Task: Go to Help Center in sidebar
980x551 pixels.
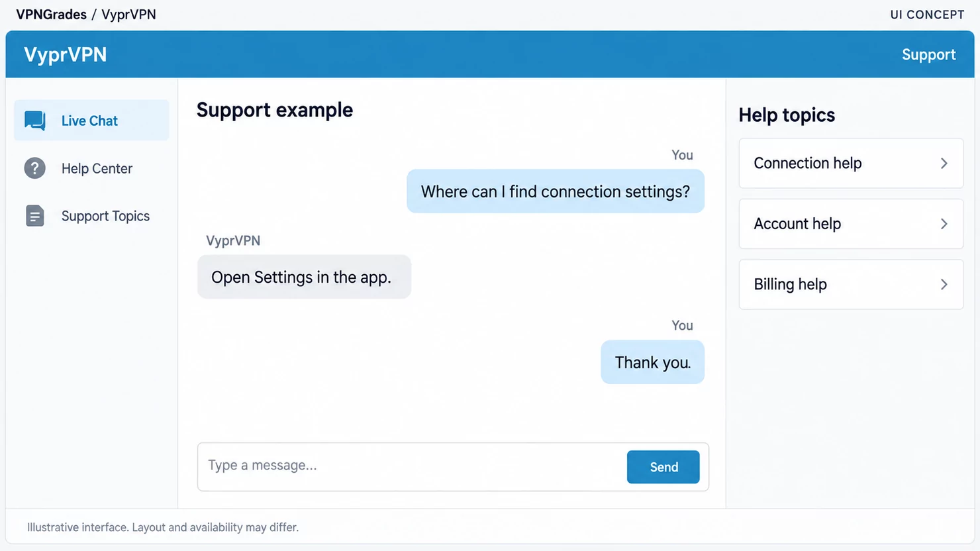Action: click(91, 168)
